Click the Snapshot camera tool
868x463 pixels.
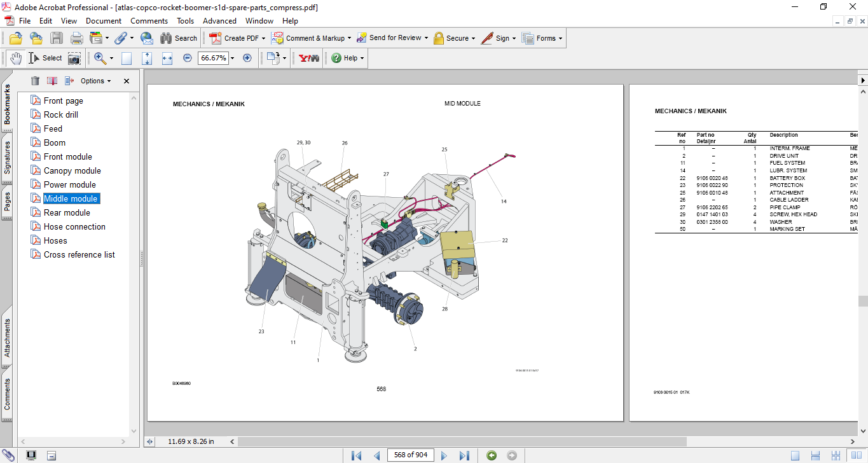click(x=74, y=58)
